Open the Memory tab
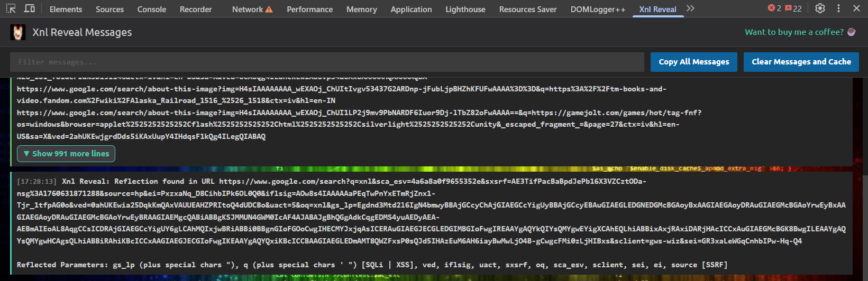The image size is (868, 281). [x=362, y=9]
